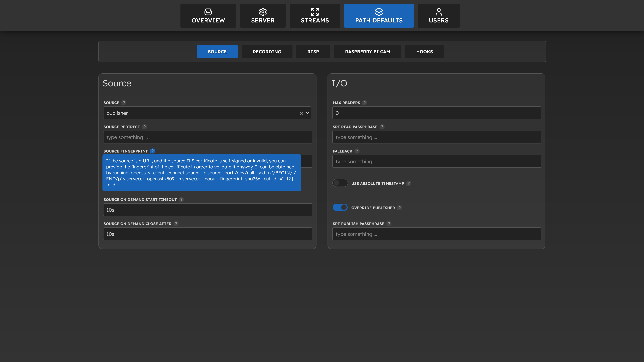Enable the Use Absolute Timestamp toggle
The width and height of the screenshot is (644, 362).
(340, 183)
